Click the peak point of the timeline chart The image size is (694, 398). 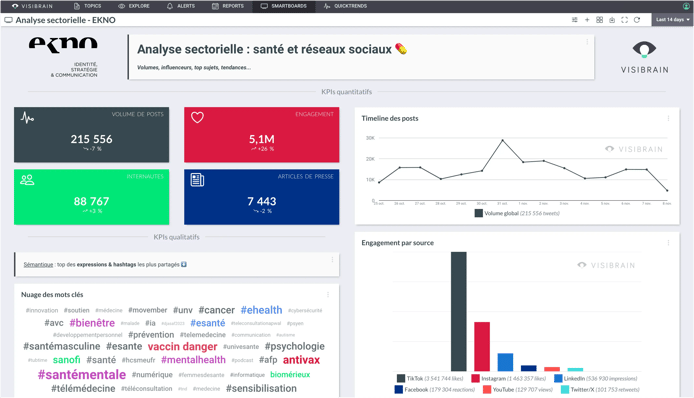point(502,140)
